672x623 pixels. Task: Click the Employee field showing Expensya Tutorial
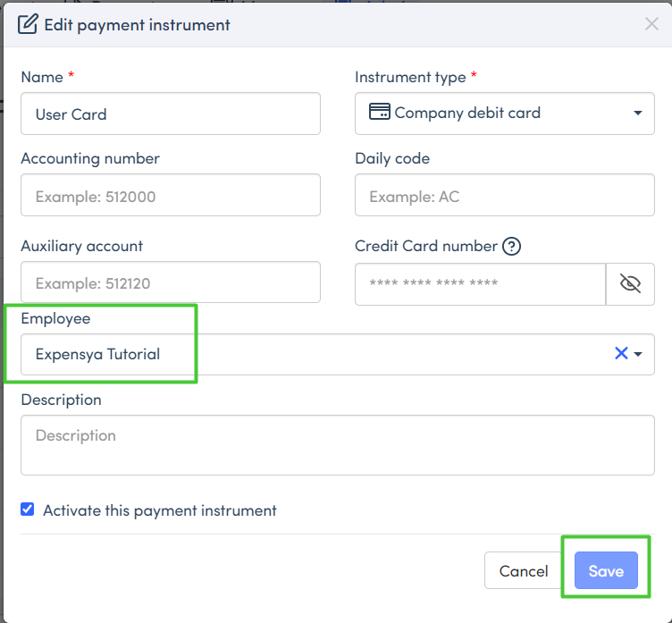[x=268, y=354]
